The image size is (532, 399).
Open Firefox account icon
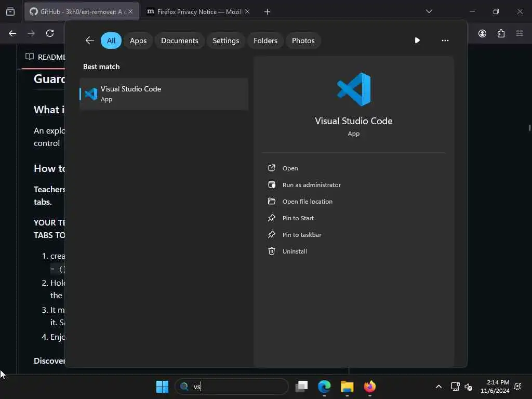click(482, 33)
